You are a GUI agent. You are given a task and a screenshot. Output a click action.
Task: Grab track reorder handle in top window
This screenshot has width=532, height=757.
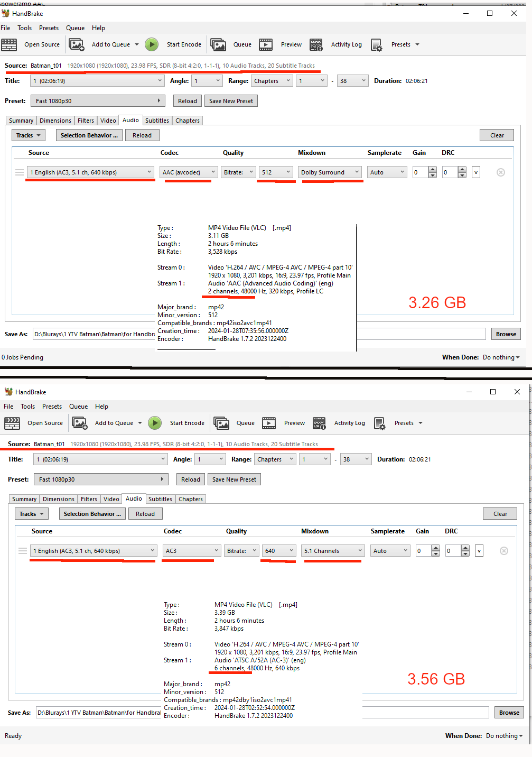tap(20, 172)
